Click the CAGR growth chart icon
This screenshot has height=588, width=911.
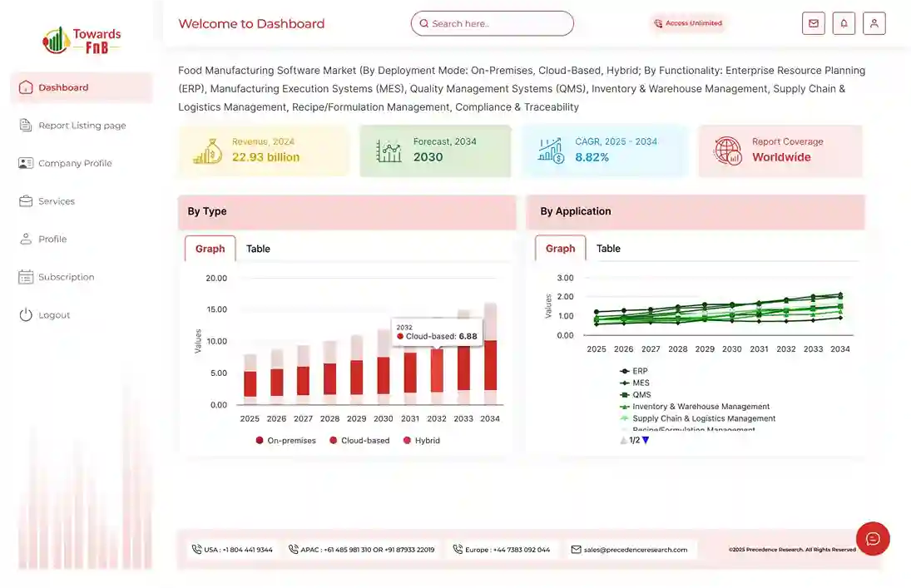(x=551, y=151)
